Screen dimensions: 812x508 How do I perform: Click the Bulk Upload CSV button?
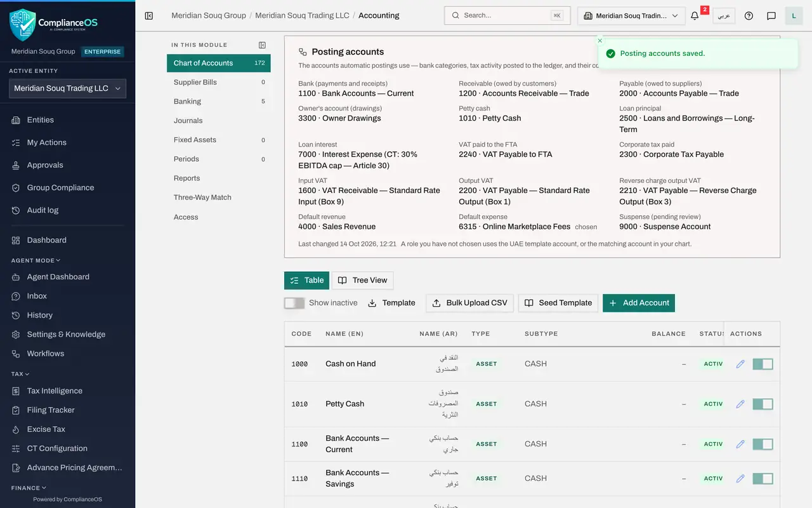pos(470,303)
